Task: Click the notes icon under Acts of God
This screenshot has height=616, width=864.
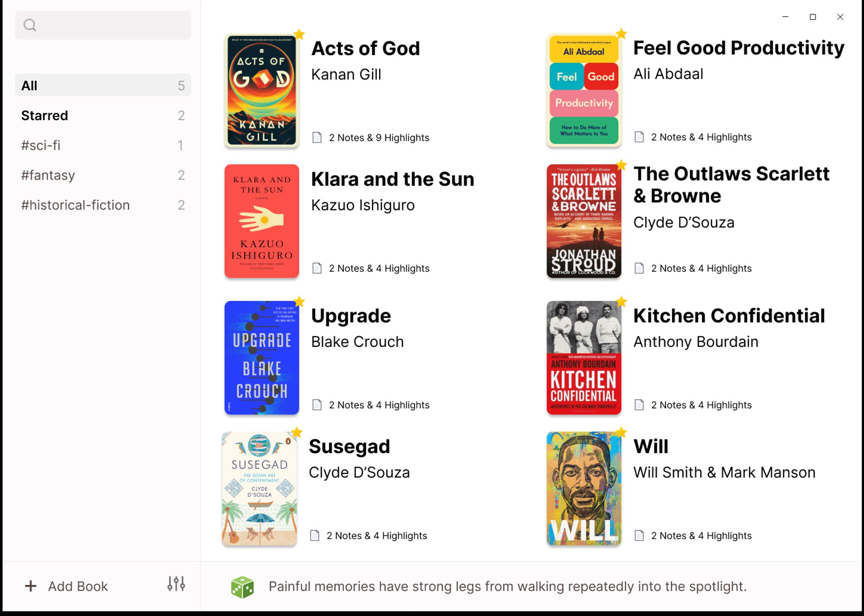Action: click(317, 138)
